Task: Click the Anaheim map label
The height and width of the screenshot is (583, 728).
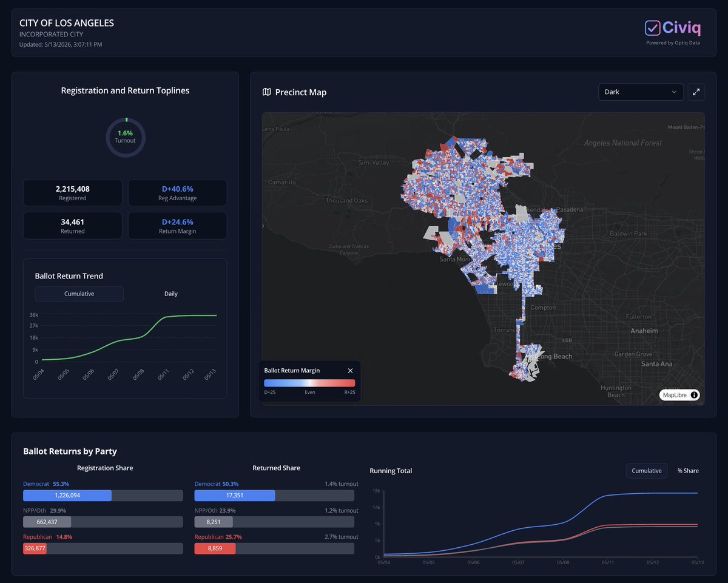Action: [644, 331]
